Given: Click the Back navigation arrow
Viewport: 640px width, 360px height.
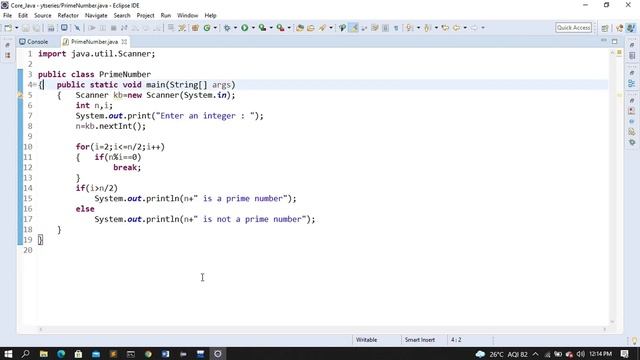Looking at the screenshot, I should [x=457, y=28].
